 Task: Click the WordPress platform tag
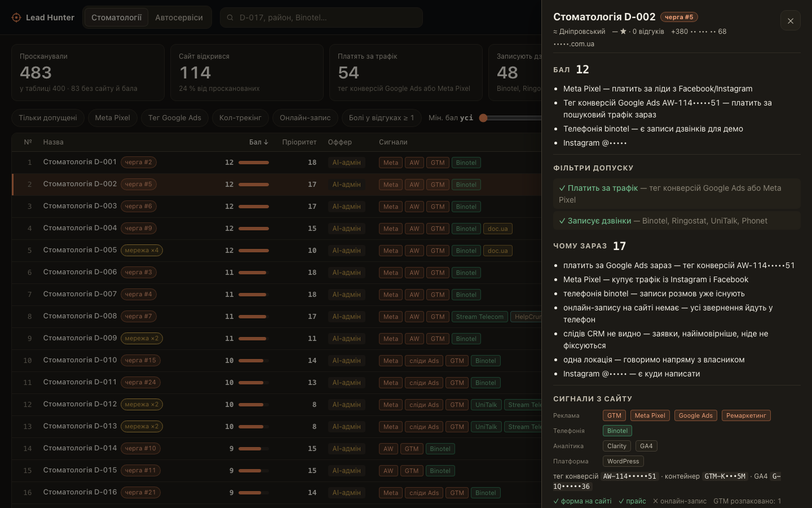click(623, 461)
